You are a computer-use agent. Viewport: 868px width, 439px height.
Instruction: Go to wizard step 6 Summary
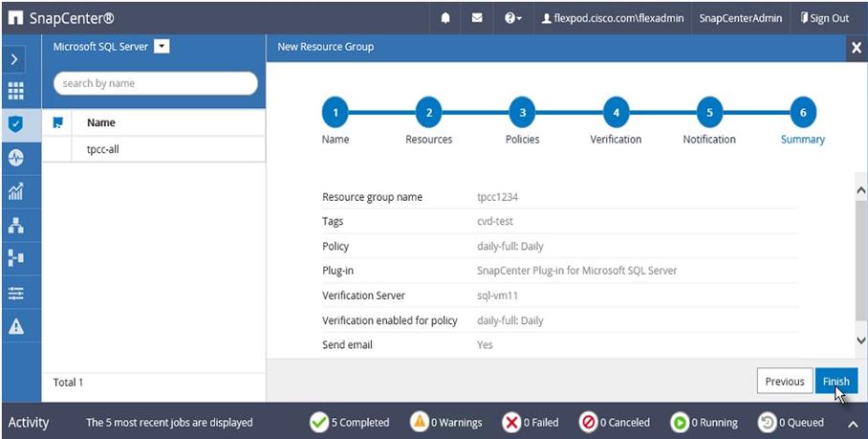[x=803, y=112]
